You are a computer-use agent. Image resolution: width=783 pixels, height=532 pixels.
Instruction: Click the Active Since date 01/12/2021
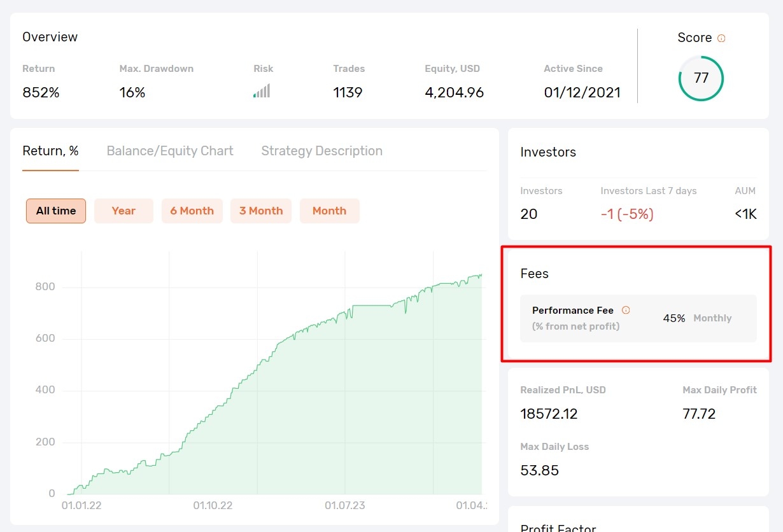582,92
